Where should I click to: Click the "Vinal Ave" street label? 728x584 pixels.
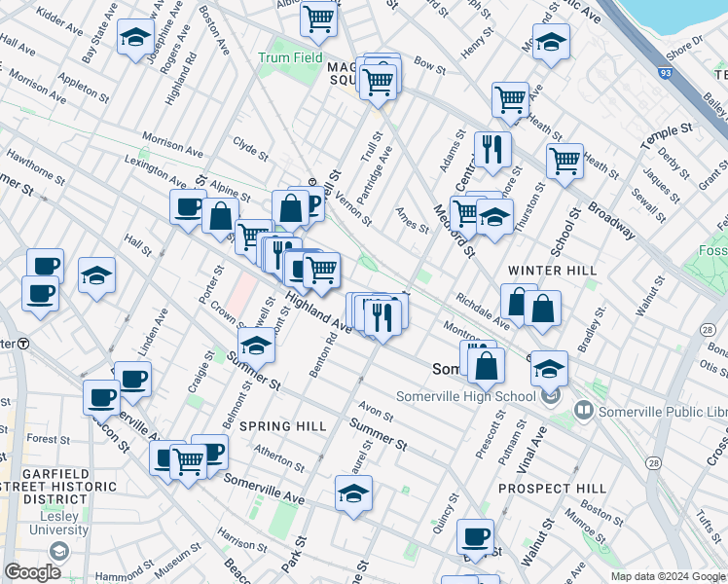tap(531, 450)
